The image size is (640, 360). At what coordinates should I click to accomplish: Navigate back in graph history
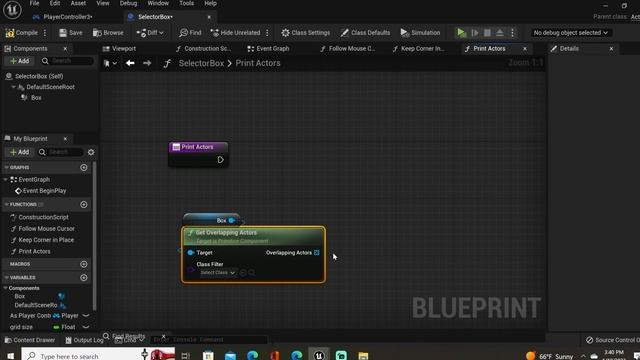130,63
